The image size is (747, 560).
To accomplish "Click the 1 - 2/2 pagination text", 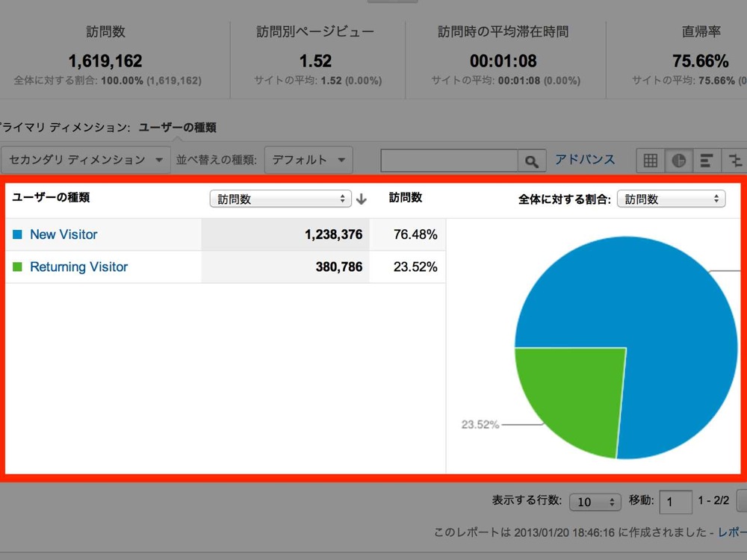I will pyautogui.click(x=713, y=500).
